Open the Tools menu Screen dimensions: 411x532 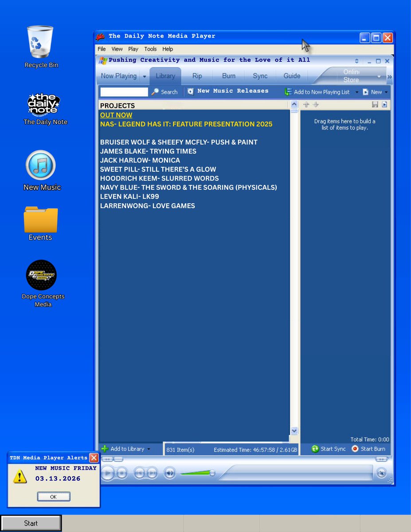(151, 49)
